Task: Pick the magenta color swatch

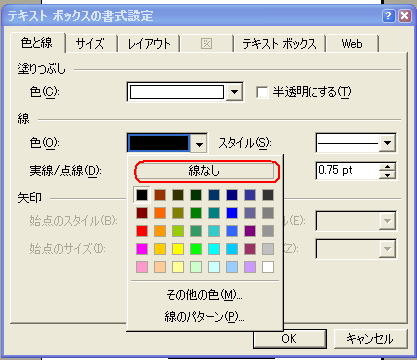Action: (142, 249)
